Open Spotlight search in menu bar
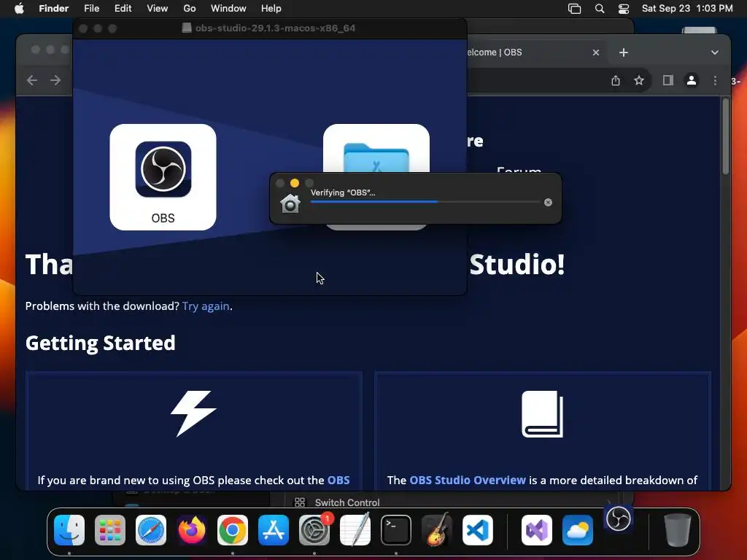Screen dimensions: 747x560 tap(600, 9)
